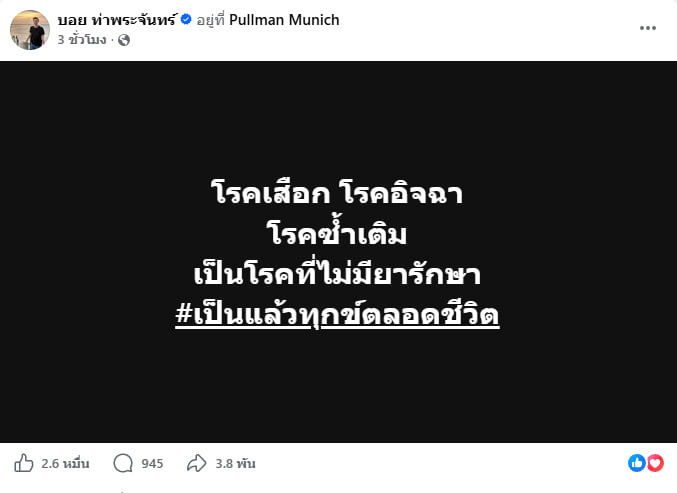
Task: Click the blue verified badge
Action: pyautogui.click(x=185, y=20)
